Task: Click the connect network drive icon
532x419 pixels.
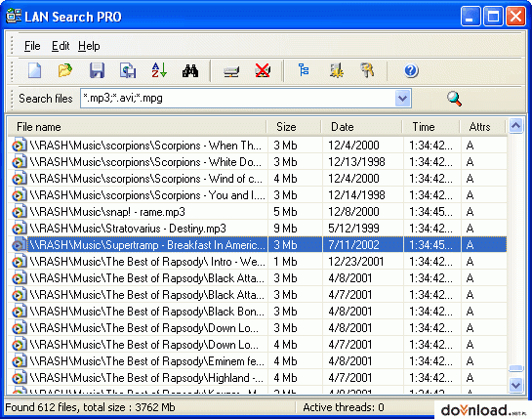Action: coord(231,71)
